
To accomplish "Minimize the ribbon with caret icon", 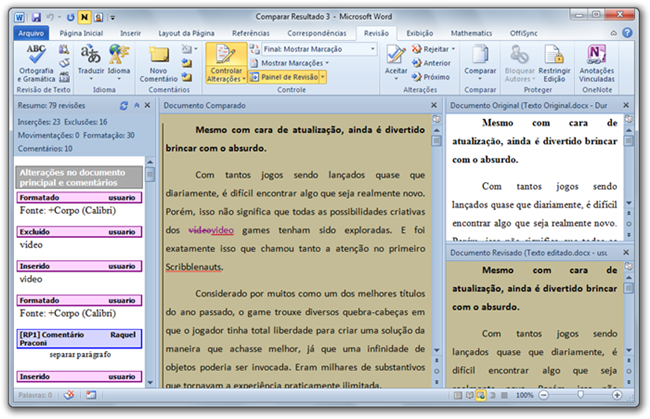I will click(x=614, y=33).
